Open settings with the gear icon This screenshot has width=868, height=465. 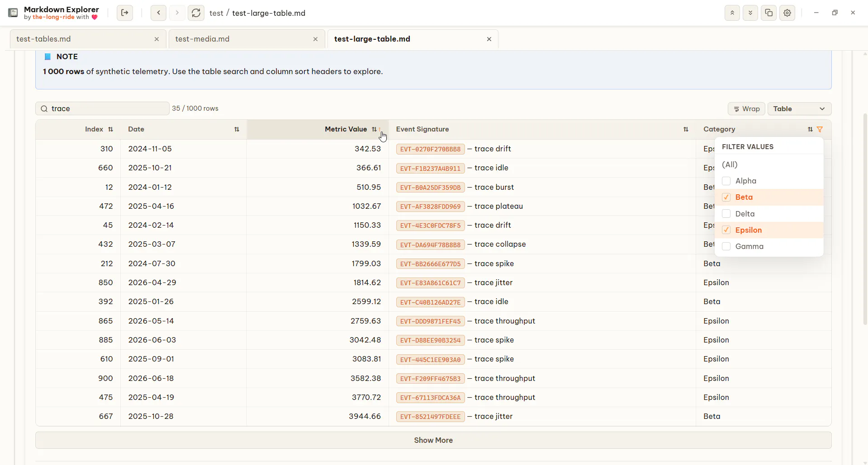[x=787, y=13]
